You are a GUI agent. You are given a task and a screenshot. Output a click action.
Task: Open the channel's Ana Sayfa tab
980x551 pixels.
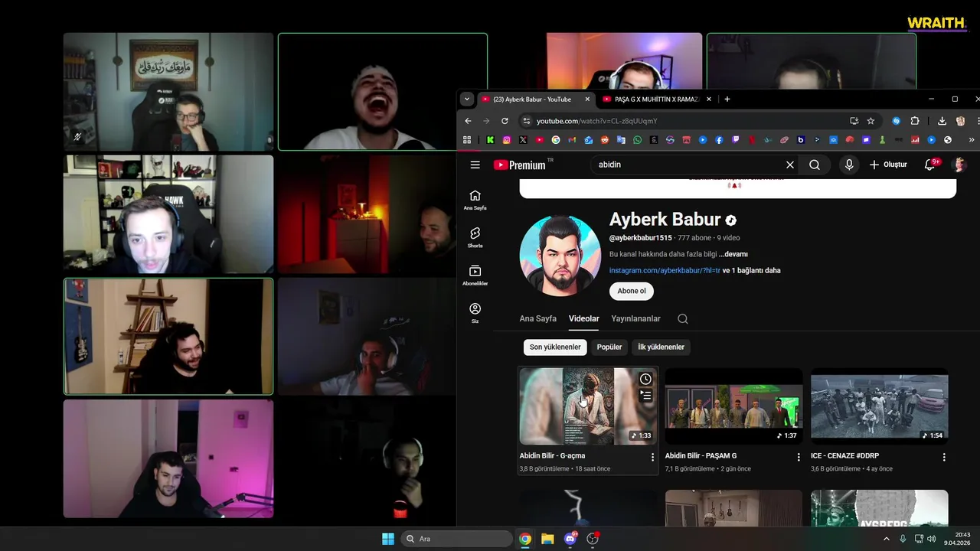coord(538,318)
